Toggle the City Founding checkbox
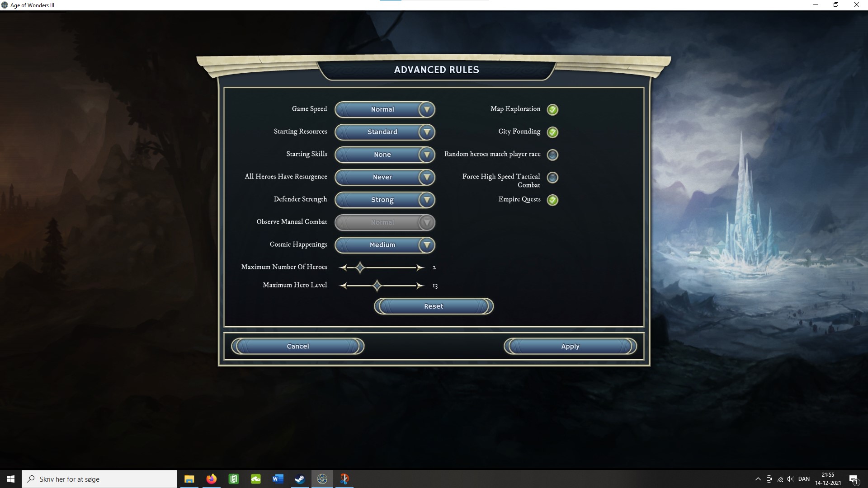The height and width of the screenshot is (488, 868). pyautogui.click(x=552, y=132)
